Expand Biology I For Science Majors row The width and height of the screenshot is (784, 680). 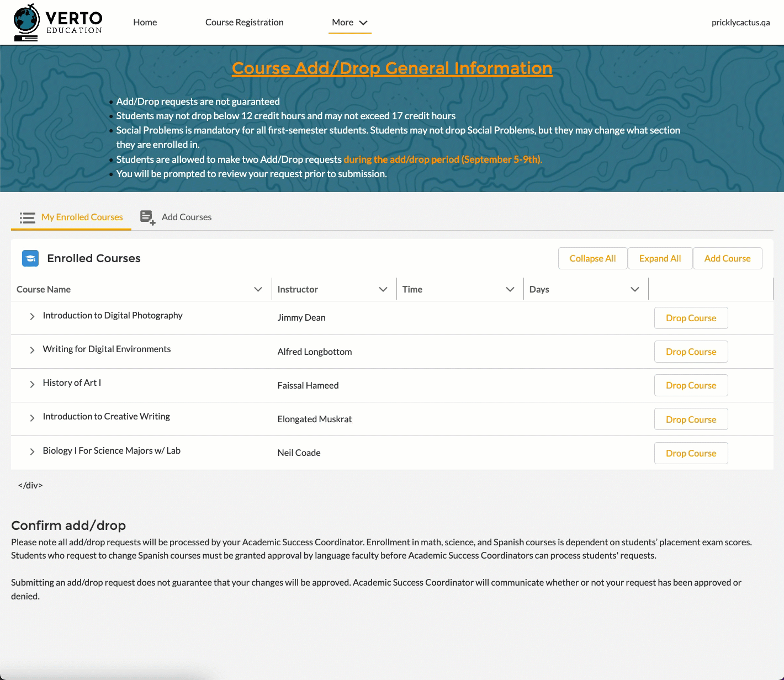32,451
